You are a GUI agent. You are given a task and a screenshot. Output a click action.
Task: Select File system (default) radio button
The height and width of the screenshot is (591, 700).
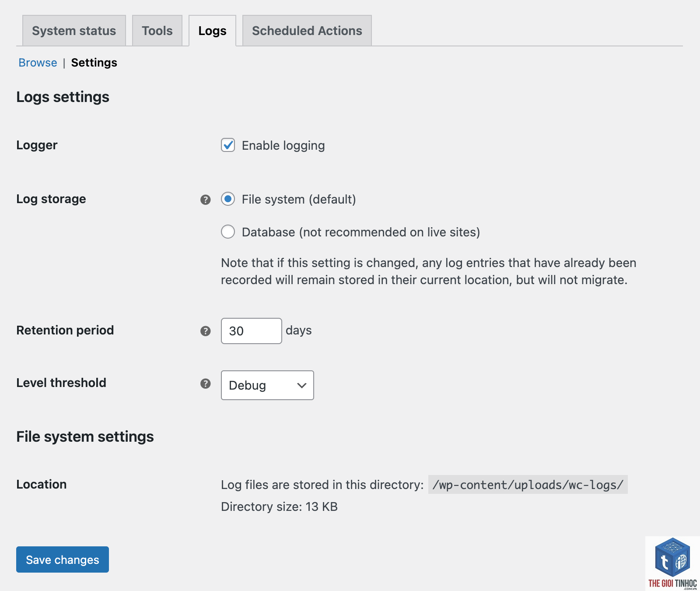(228, 199)
